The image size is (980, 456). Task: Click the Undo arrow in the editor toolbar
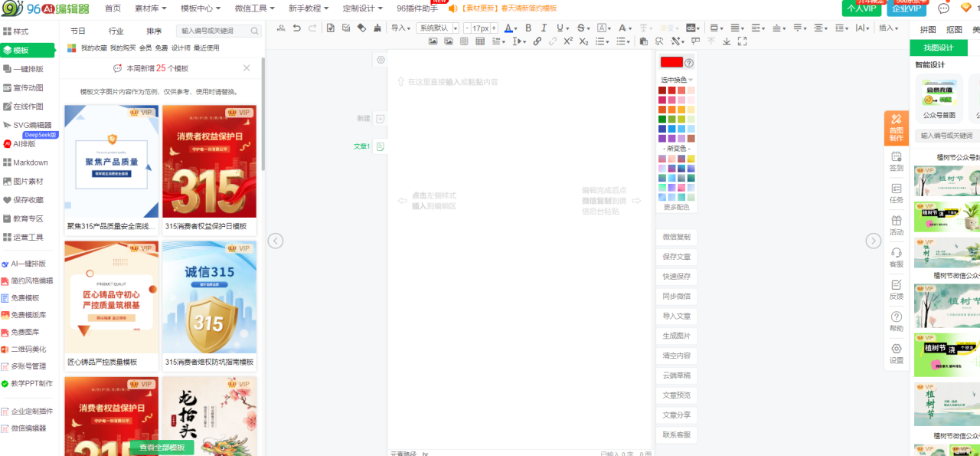click(x=297, y=28)
